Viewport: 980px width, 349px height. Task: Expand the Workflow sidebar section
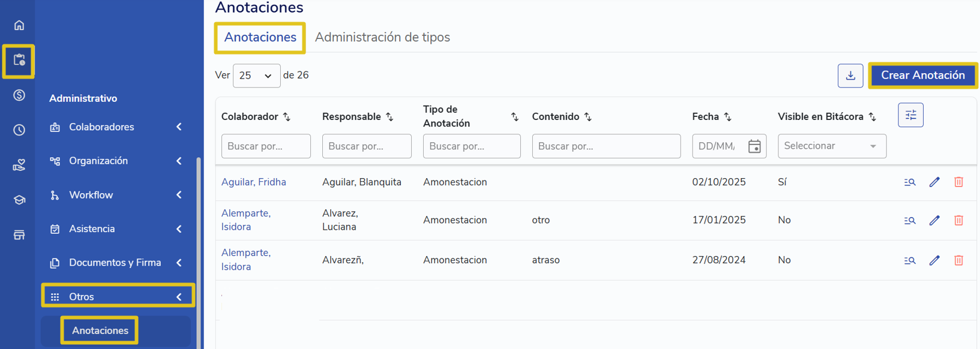[x=116, y=195]
